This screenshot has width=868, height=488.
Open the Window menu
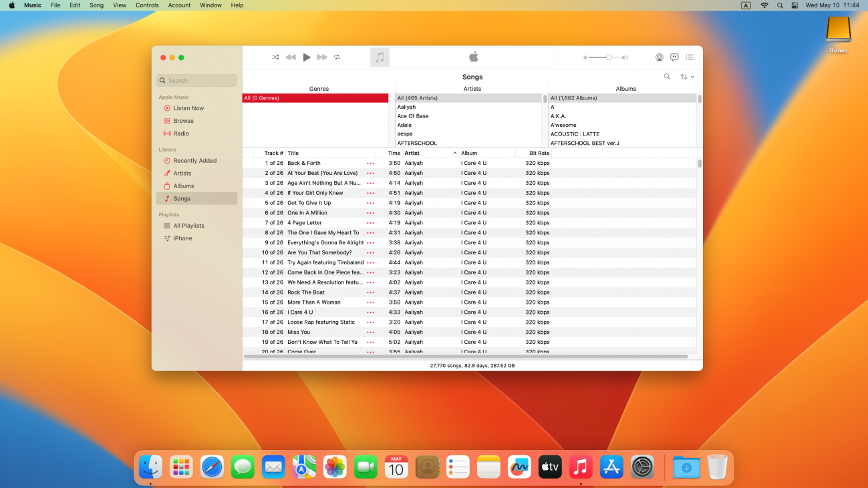tap(210, 5)
